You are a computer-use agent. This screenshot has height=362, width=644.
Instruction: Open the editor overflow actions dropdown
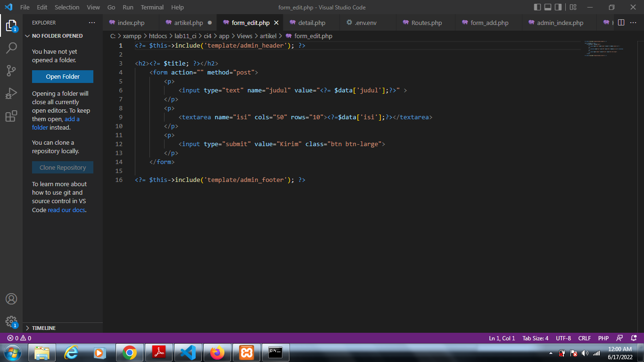point(634,22)
